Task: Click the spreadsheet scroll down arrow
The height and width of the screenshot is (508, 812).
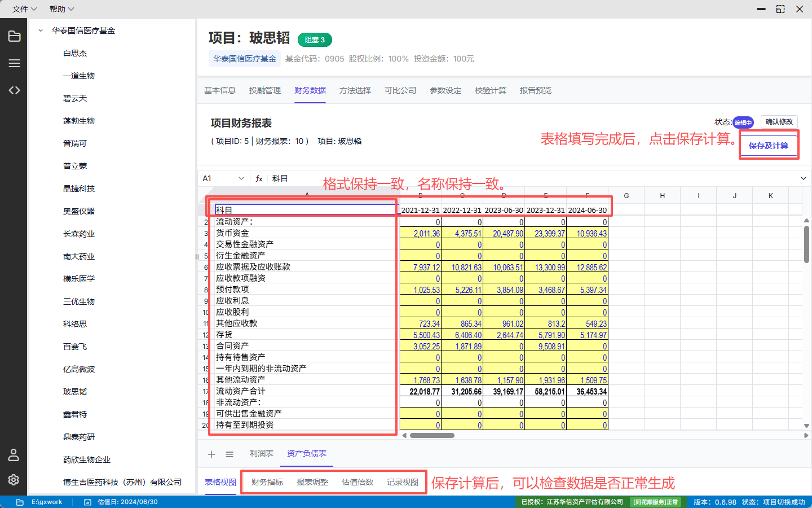Action: tap(806, 426)
